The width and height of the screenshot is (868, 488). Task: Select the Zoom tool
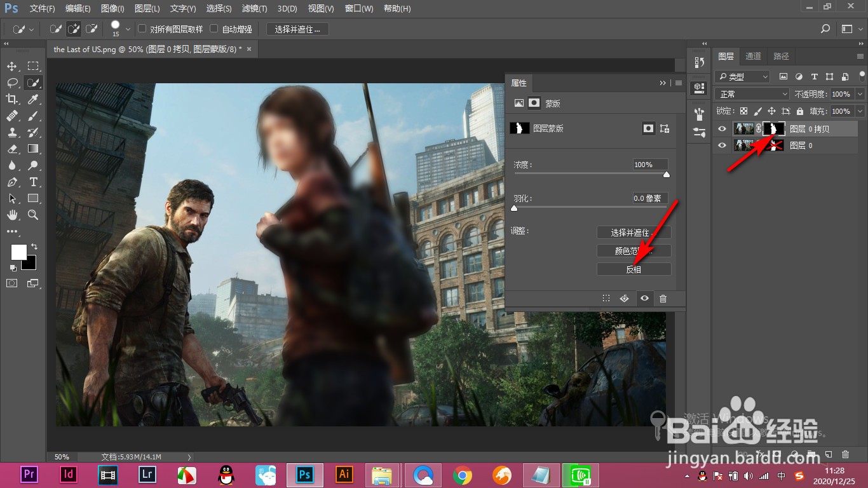click(33, 215)
